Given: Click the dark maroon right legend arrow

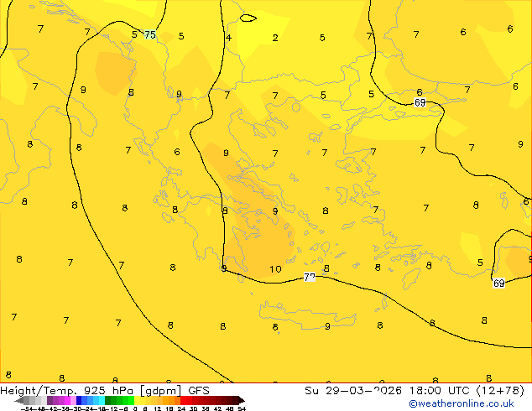Looking at the screenshot, I should click(241, 400).
